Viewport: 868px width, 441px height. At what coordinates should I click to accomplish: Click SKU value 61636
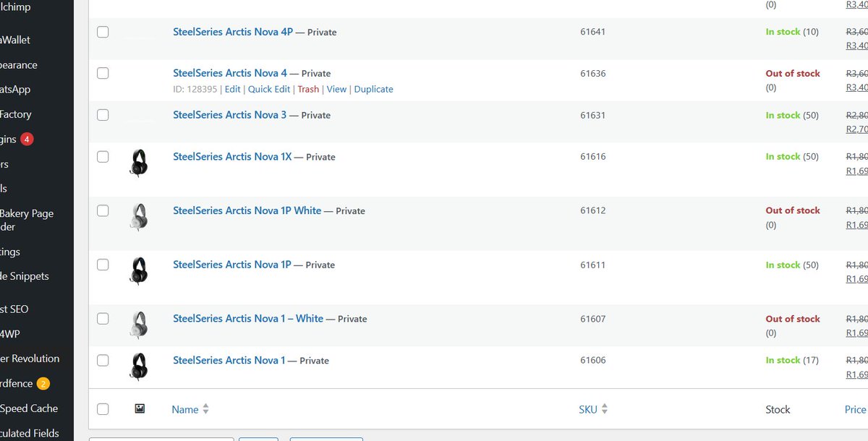pyautogui.click(x=592, y=73)
